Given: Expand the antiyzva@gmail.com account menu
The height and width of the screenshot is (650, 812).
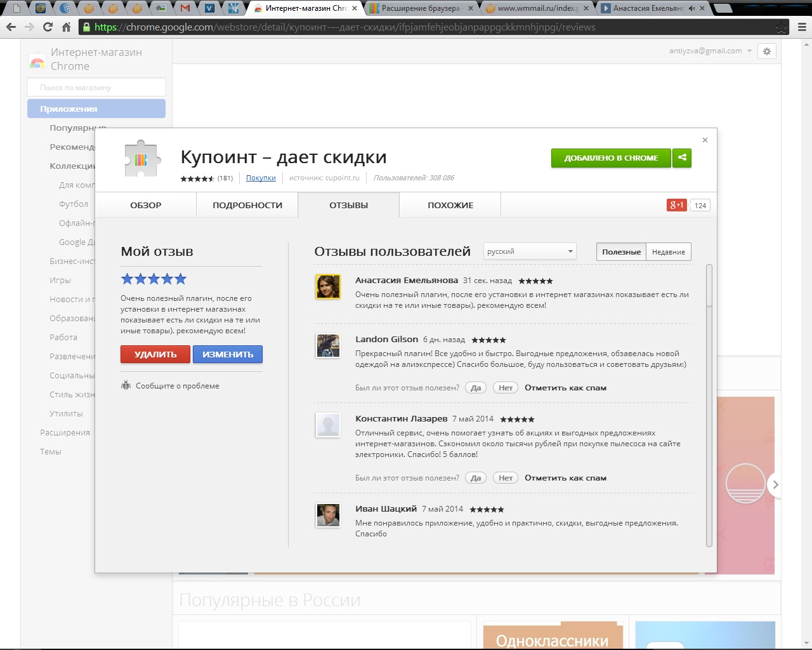Looking at the screenshot, I should coord(710,51).
